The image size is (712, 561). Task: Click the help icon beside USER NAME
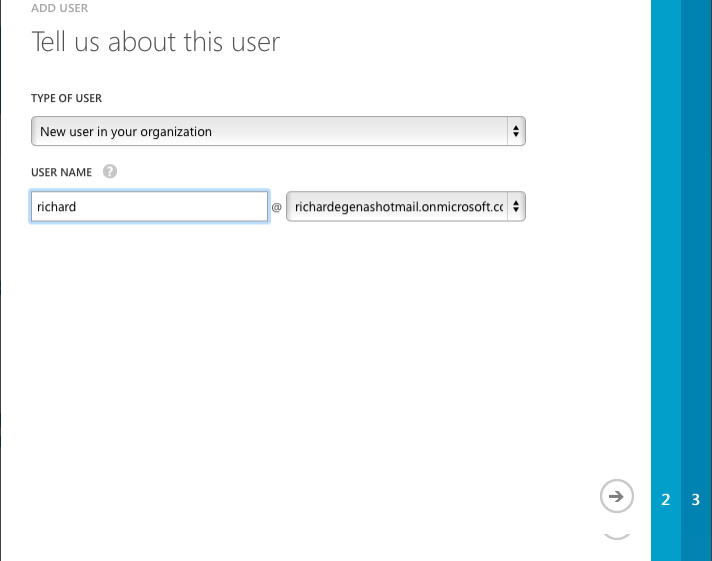click(x=110, y=172)
